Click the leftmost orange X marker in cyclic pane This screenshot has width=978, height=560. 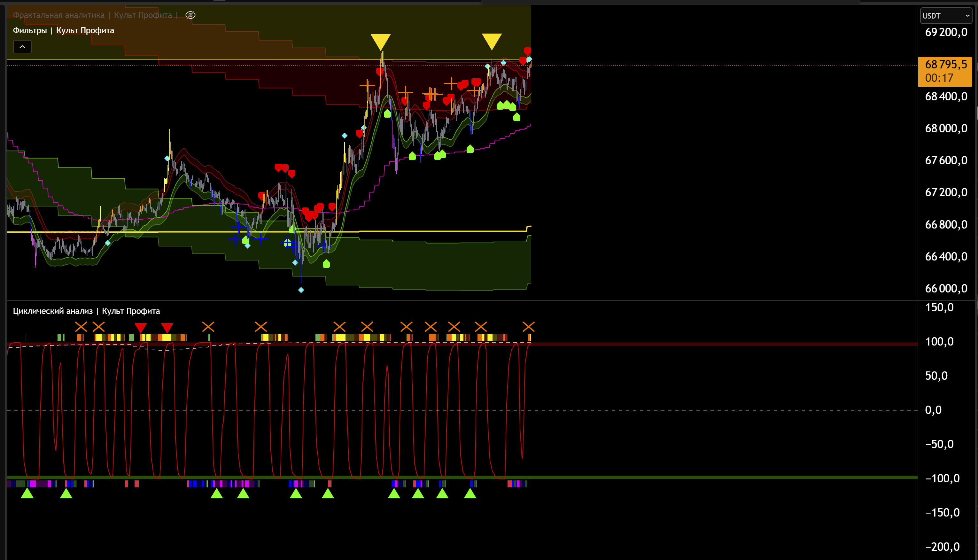81,327
